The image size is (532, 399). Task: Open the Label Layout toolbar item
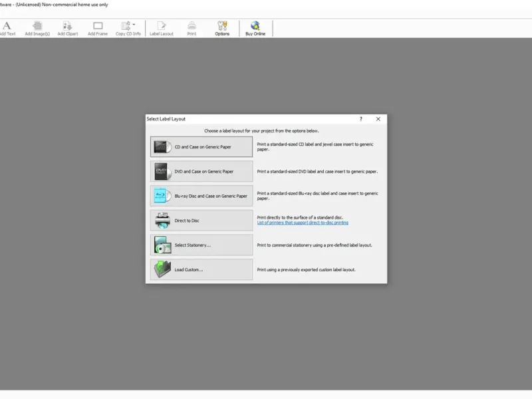coord(162,29)
